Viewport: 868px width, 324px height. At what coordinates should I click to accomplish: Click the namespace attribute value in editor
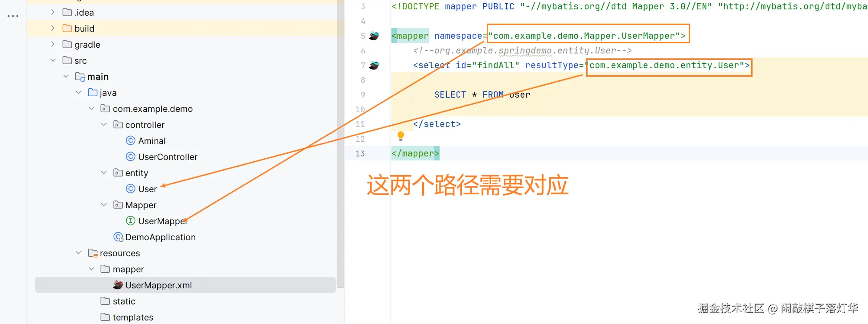pos(584,36)
